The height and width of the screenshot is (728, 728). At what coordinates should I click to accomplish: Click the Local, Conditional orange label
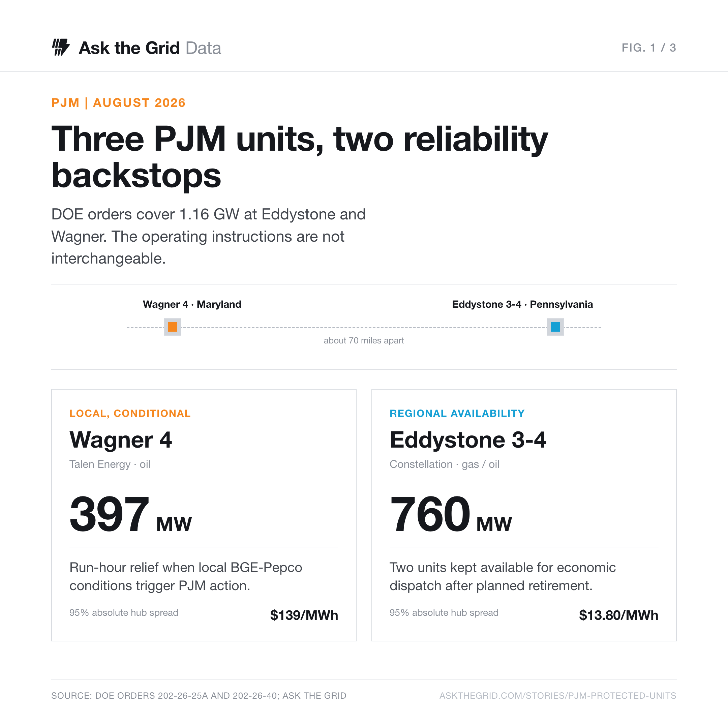click(x=130, y=413)
